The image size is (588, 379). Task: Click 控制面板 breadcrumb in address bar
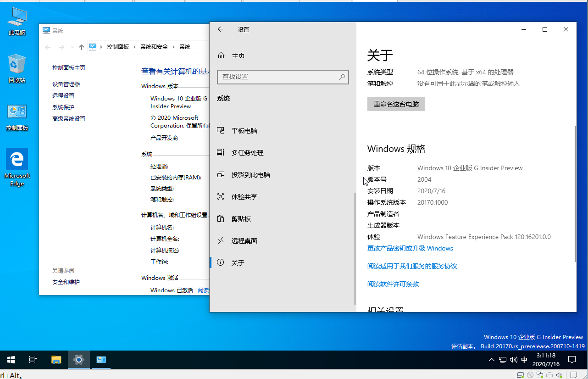click(118, 47)
